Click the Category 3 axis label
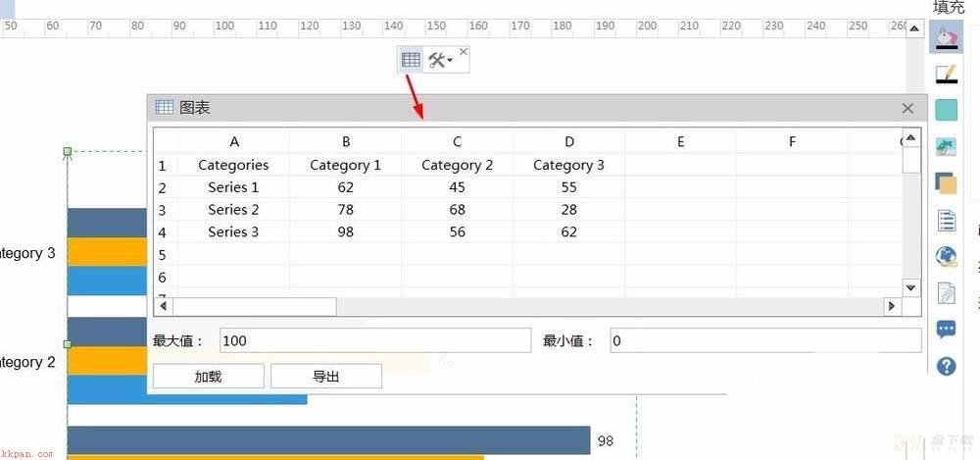980x460 pixels. 27,253
